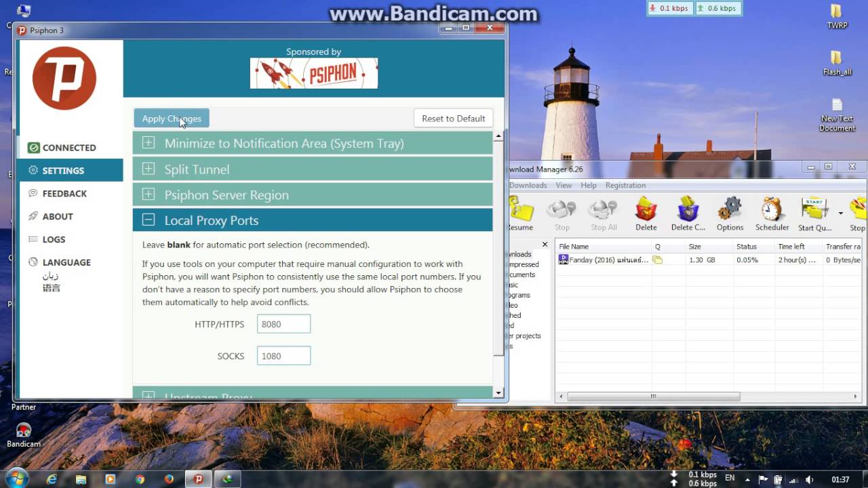This screenshot has height=488, width=868.
Task: Open the Windows Start menu
Action: pos(16,479)
